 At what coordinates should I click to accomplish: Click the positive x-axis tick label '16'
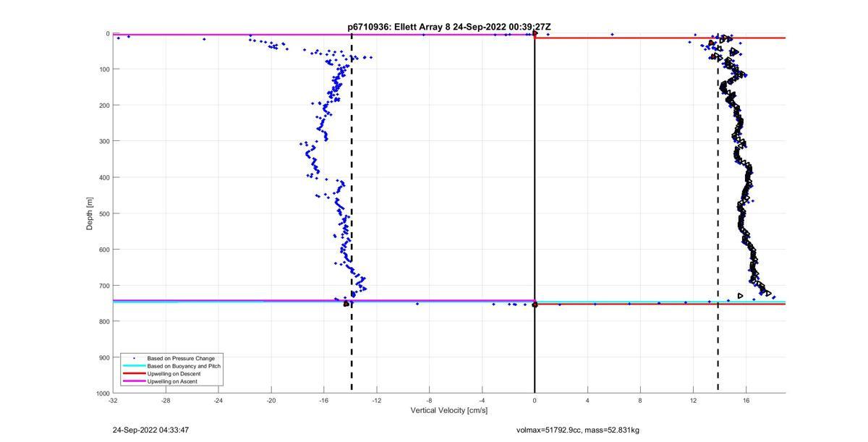[x=746, y=400]
